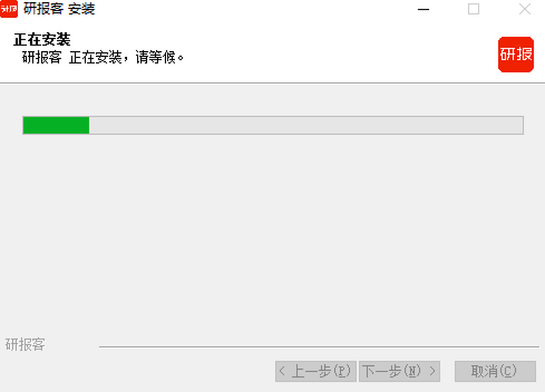
Task: Click the 上一步(P) back button
Action: pyautogui.click(x=316, y=372)
